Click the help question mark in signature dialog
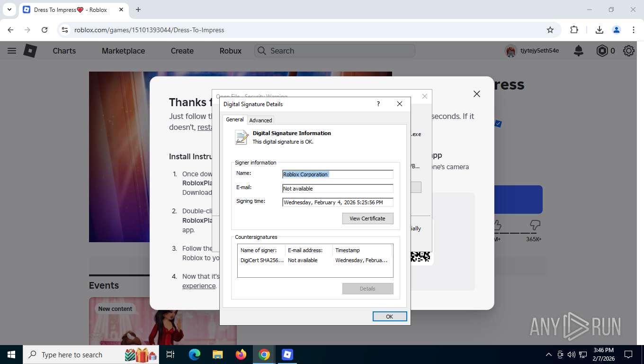 378,104
